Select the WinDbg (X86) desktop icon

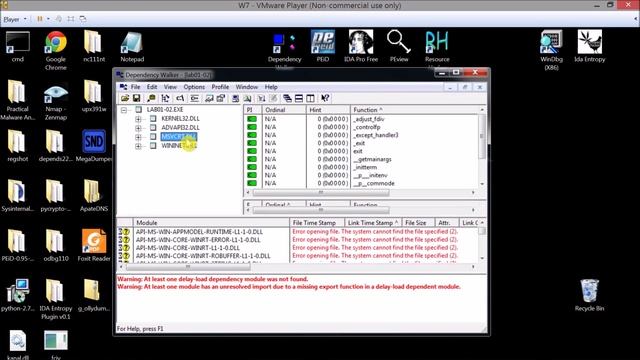click(551, 50)
